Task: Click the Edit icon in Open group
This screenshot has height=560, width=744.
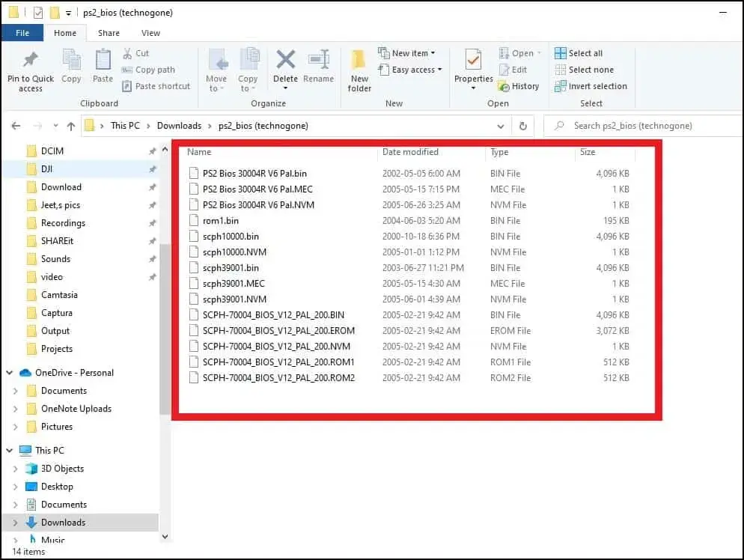Action: tap(504, 70)
